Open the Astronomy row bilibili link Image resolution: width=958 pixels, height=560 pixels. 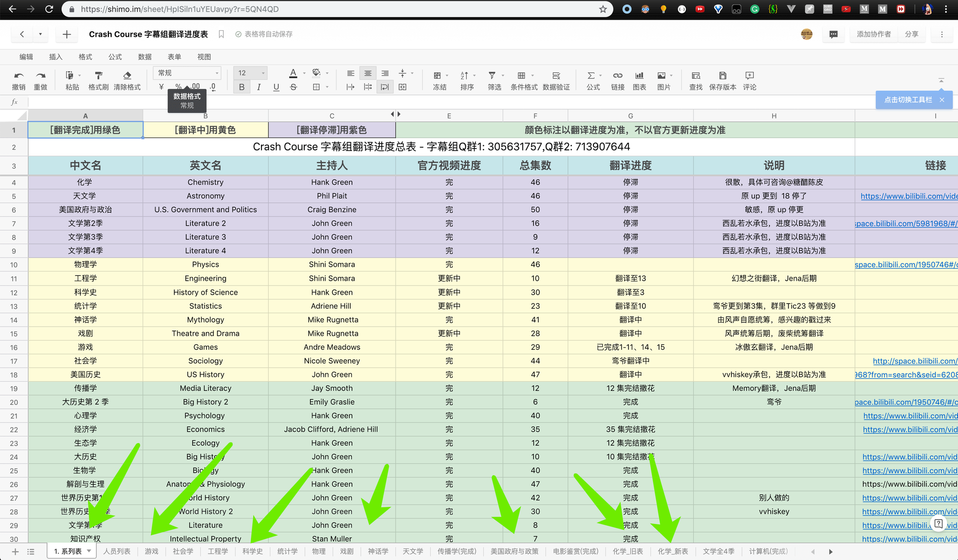908,196
